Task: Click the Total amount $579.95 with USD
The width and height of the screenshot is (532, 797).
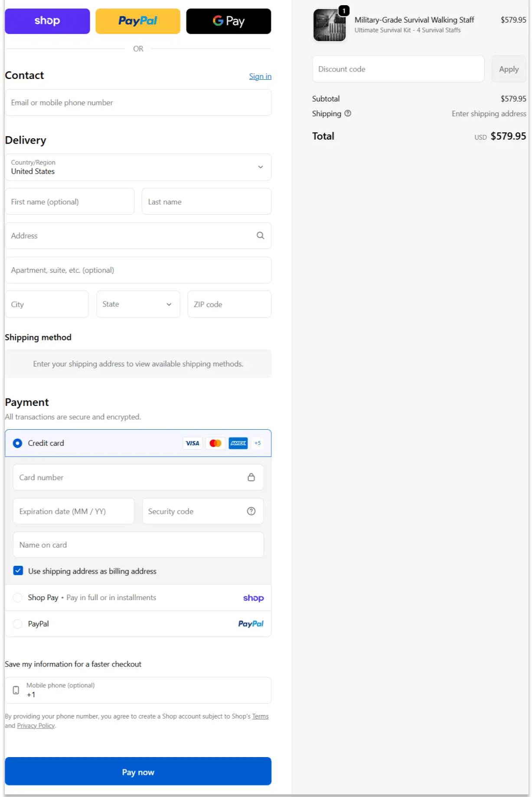Action: (x=500, y=136)
